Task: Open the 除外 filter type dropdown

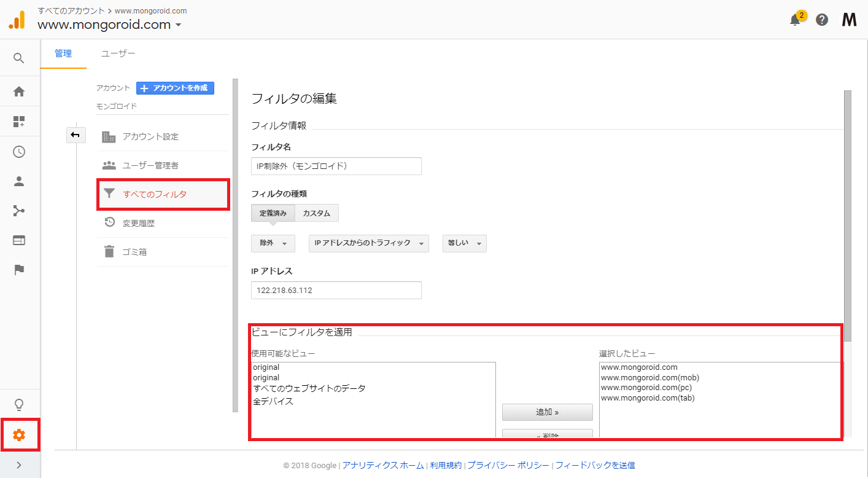Action: point(273,243)
